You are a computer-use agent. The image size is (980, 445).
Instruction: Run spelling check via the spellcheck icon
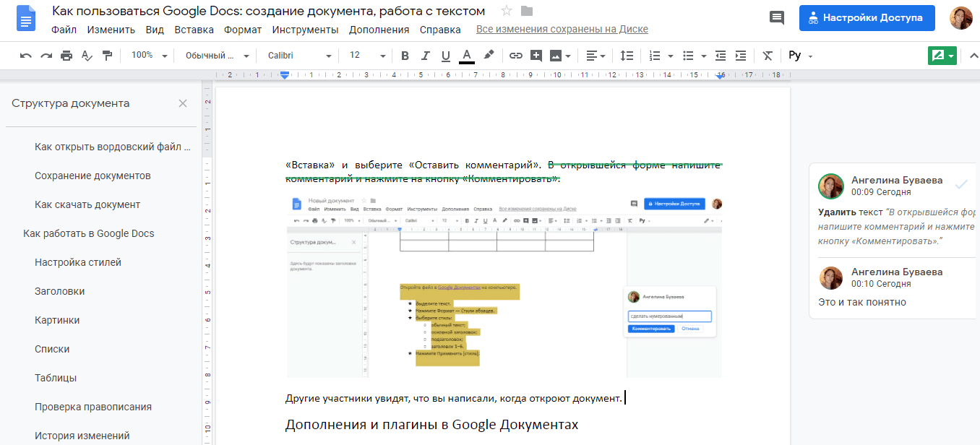click(87, 55)
